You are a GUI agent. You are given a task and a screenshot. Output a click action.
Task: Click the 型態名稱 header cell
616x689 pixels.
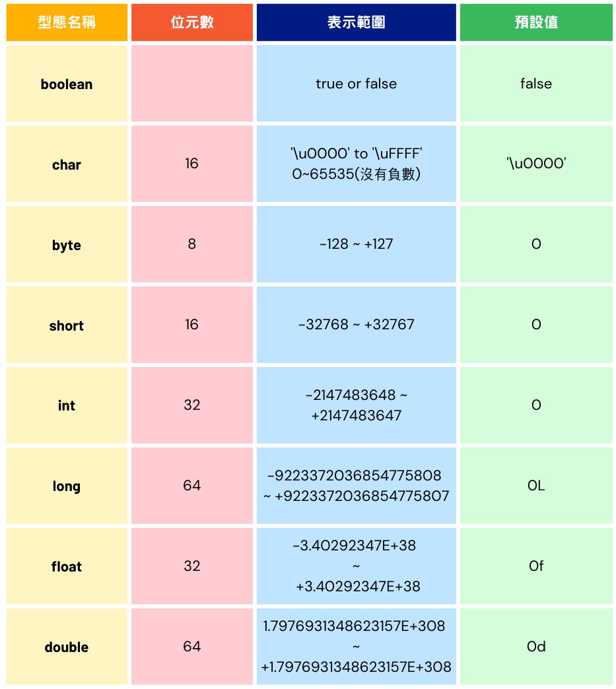(67, 22)
